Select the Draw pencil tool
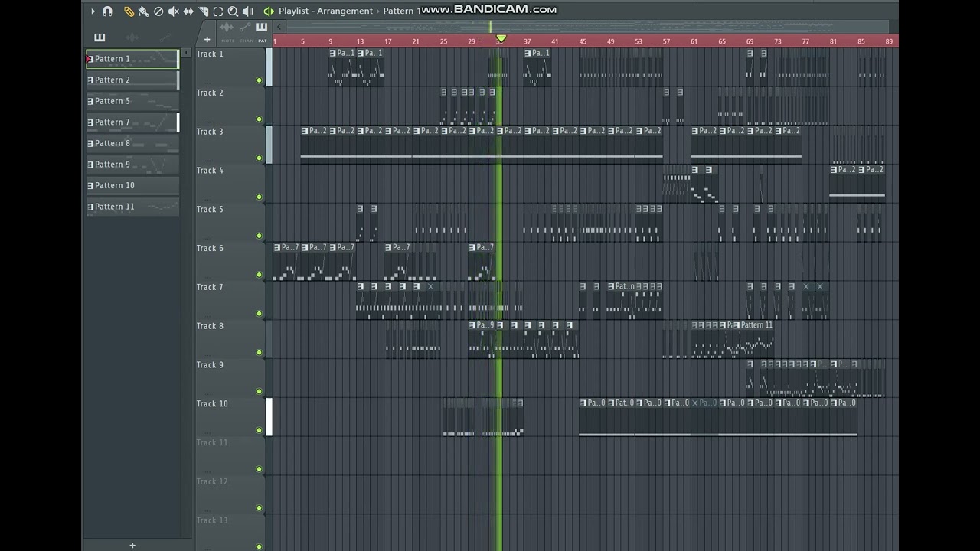 click(129, 11)
